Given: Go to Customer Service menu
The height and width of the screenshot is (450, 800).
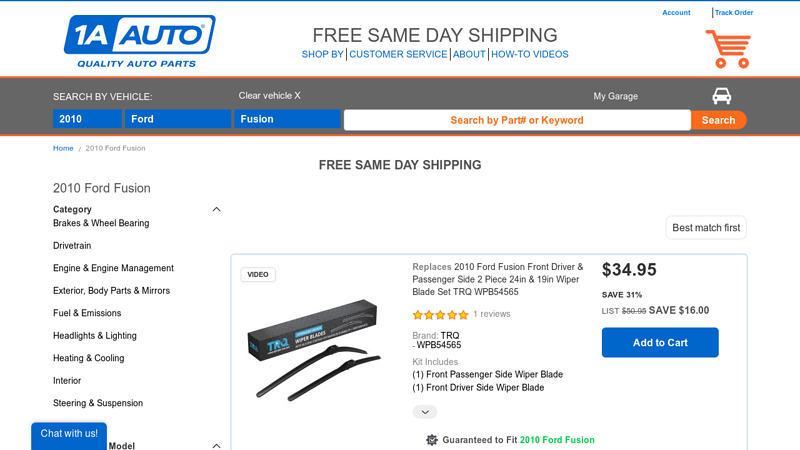Looking at the screenshot, I should click(x=398, y=54).
